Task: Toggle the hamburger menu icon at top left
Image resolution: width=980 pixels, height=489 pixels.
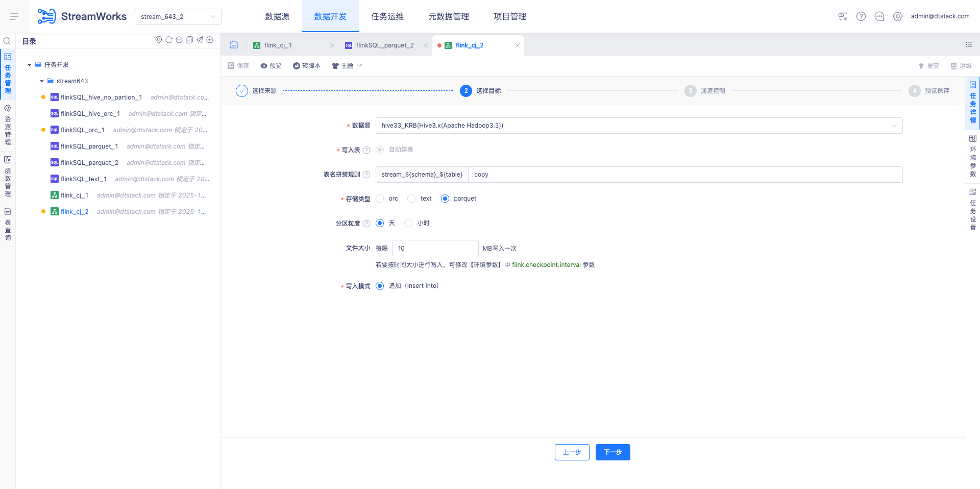Action: click(x=14, y=16)
